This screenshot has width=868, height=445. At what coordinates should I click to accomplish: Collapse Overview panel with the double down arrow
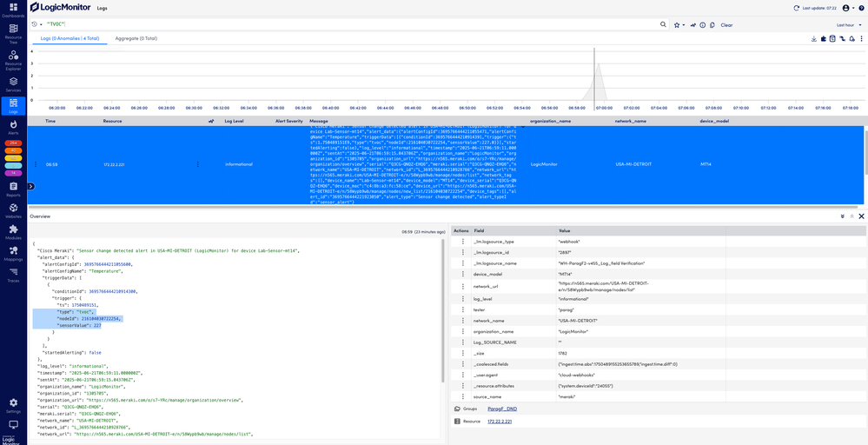click(842, 216)
